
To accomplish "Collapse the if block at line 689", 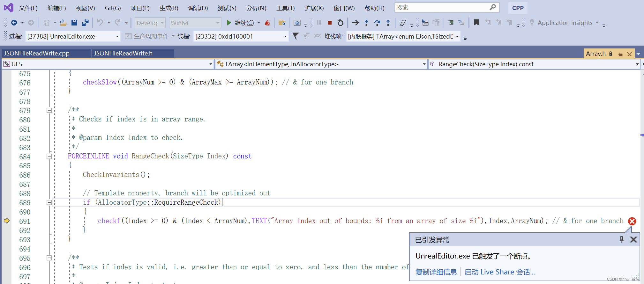I will click(49, 202).
